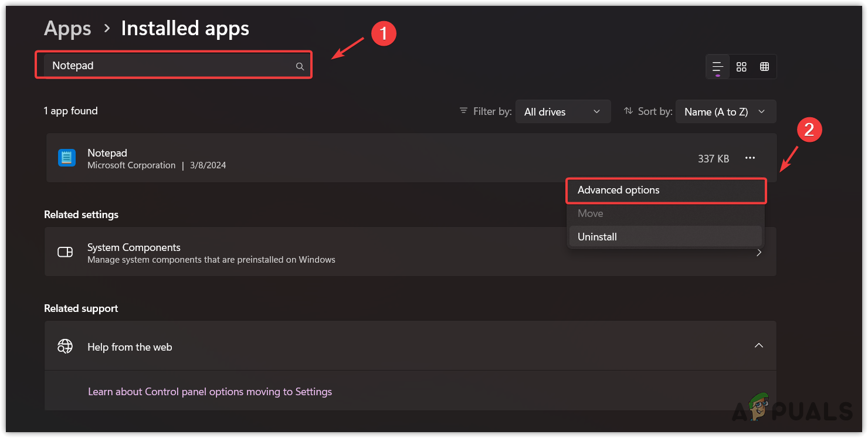Image resolution: width=868 pixels, height=438 pixels.
Task: Click the blue Notepad app icon
Action: [x=67, y=158]
